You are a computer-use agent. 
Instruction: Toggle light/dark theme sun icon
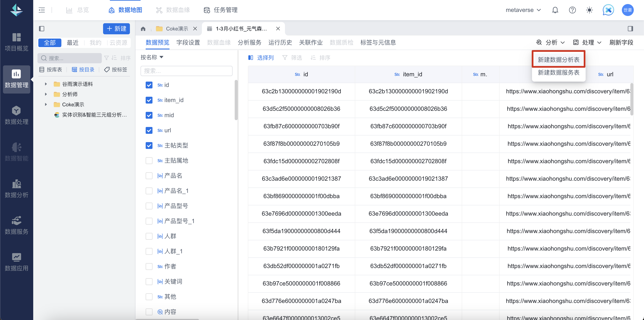tap(589, 10)
